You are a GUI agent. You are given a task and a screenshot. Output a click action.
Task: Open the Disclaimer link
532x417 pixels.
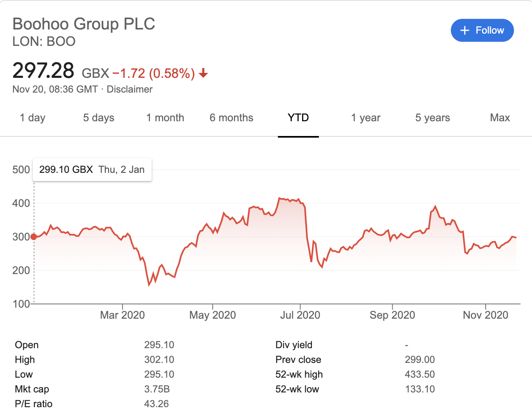pyautogui.click(x=130, y=89)
